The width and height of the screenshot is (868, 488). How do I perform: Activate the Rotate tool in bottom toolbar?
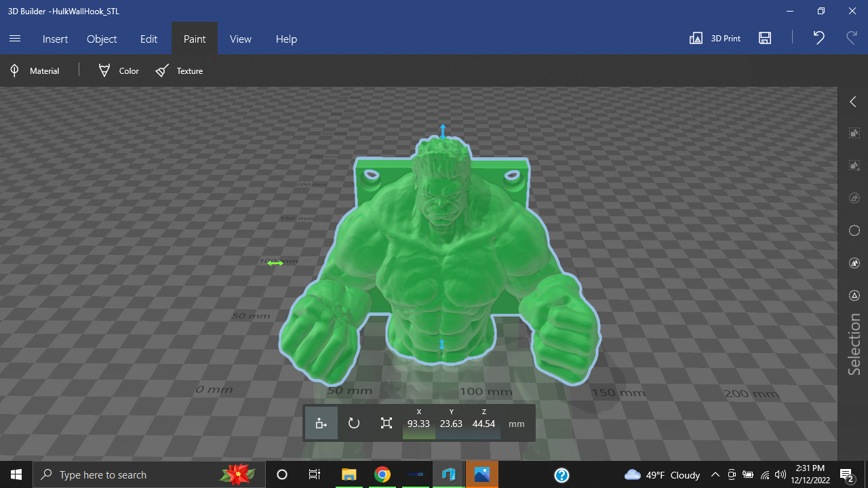(354, 423)
